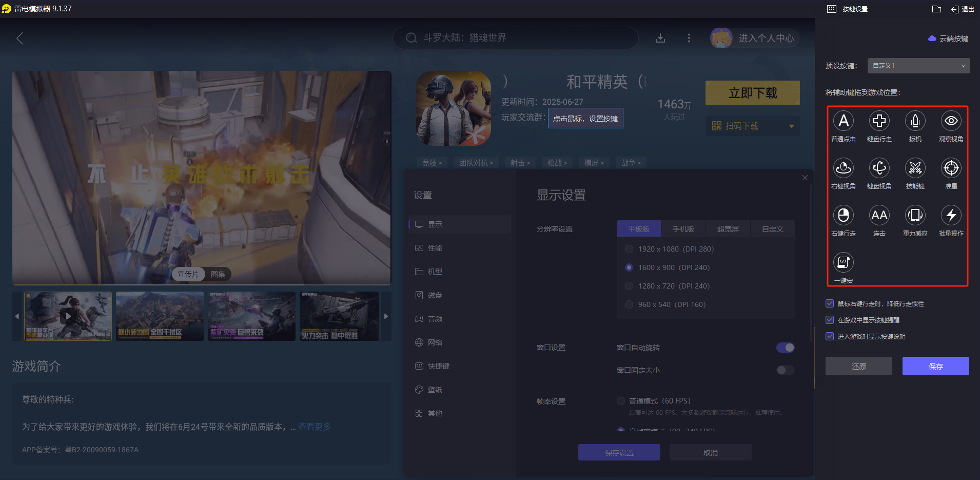
Task: Select the 1280 x 720 resolution option
Action: point(629,286)
